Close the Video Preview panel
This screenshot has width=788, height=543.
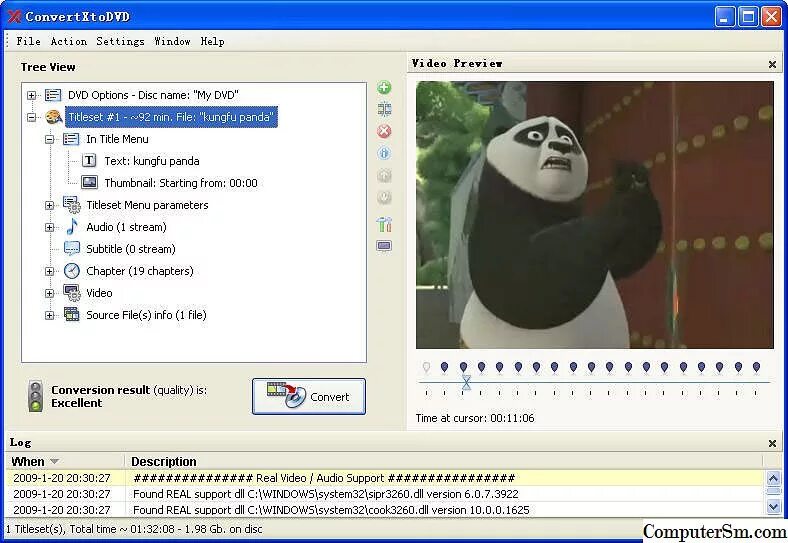[772, 64]
